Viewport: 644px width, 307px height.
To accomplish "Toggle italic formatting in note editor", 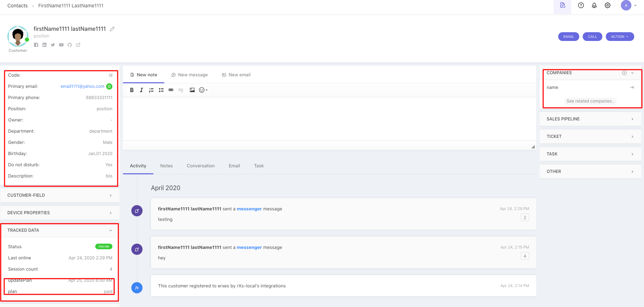I will [x=141, y=90].
